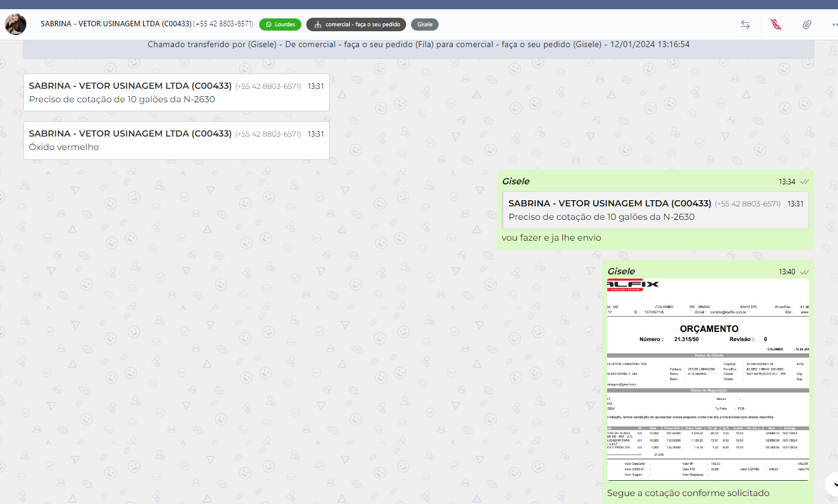Select the 'Óxido vermelho' message bubble
The height and width of the screenshot is (504, 838).
(x=176, y=140)
